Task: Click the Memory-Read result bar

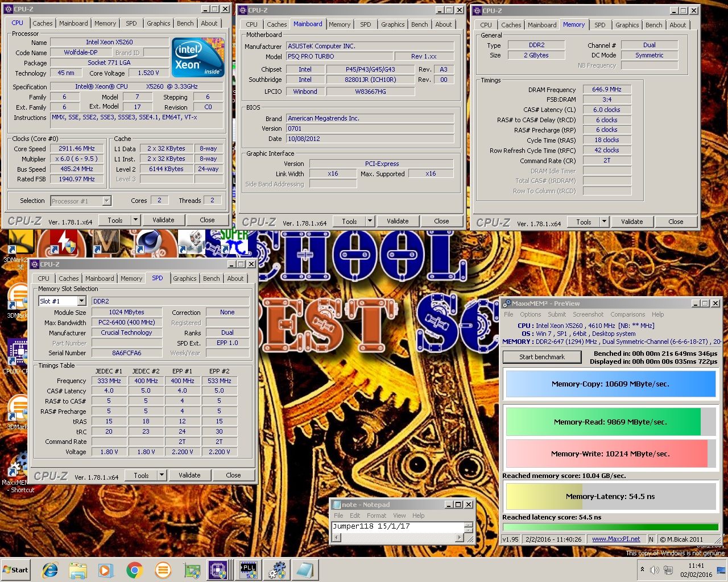Action: coord(611,422)
